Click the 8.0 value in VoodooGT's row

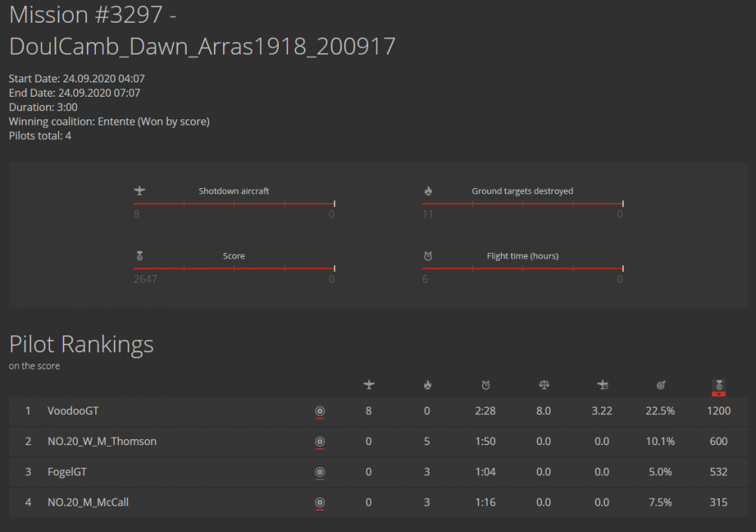click(544, 411)
